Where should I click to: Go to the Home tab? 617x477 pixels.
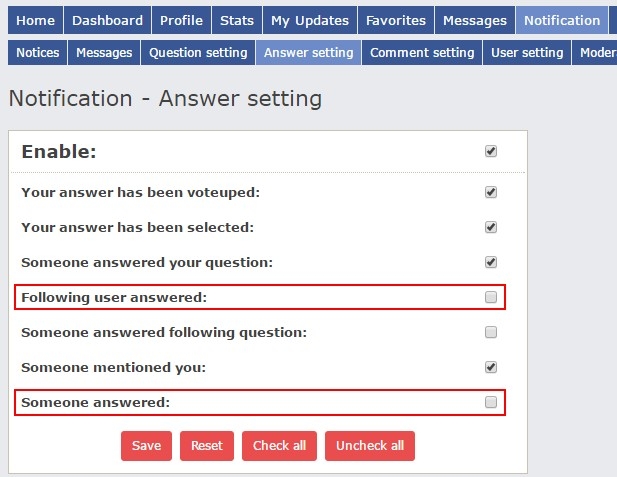(x=36, y=20)
